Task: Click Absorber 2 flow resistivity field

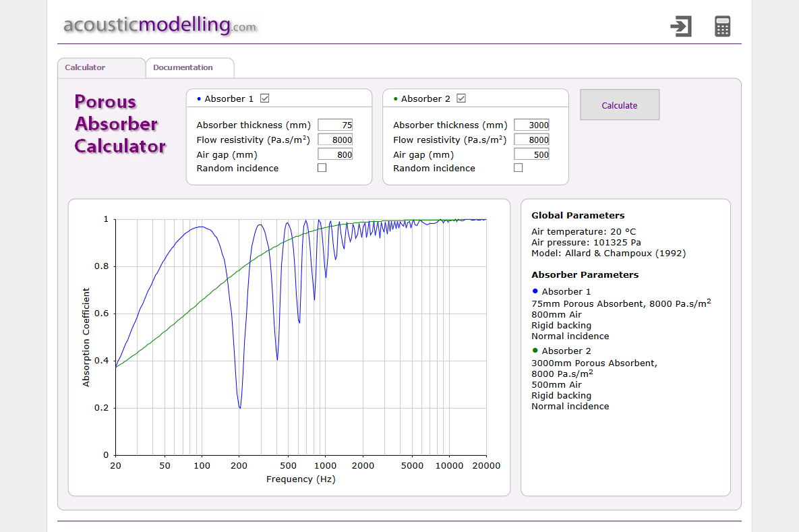Action: pyautogui.click(x=531, y=140)
